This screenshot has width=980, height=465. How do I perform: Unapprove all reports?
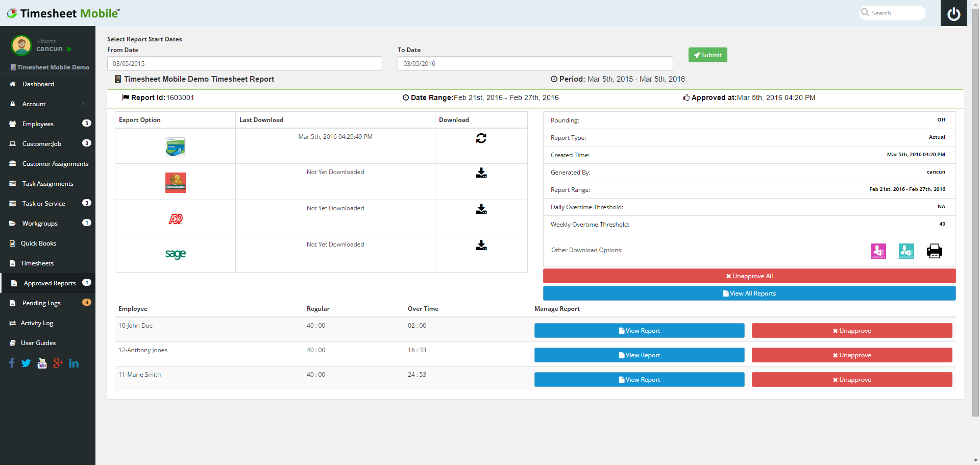pyautogui.click(x=749, y=276)
